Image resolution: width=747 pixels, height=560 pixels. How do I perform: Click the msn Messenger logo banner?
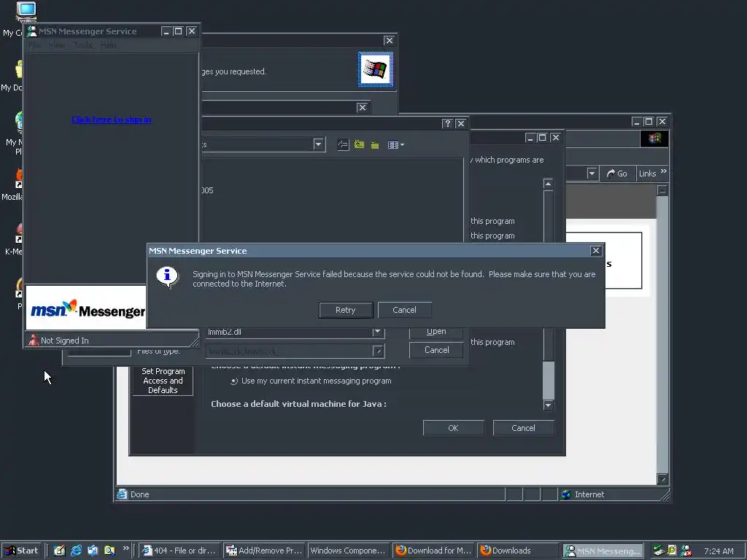(x=86, y=308)
